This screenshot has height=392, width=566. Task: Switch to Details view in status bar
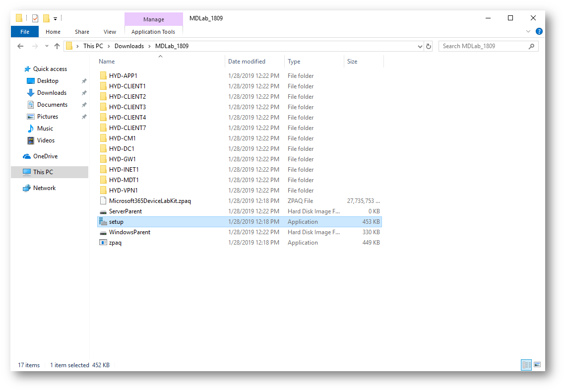[x=526, y=365]
